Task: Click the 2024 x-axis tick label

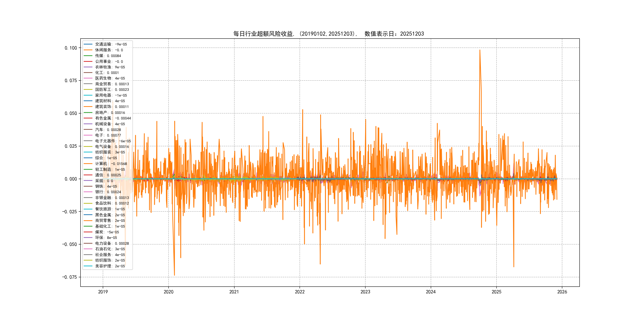Action: click(431, 292)
